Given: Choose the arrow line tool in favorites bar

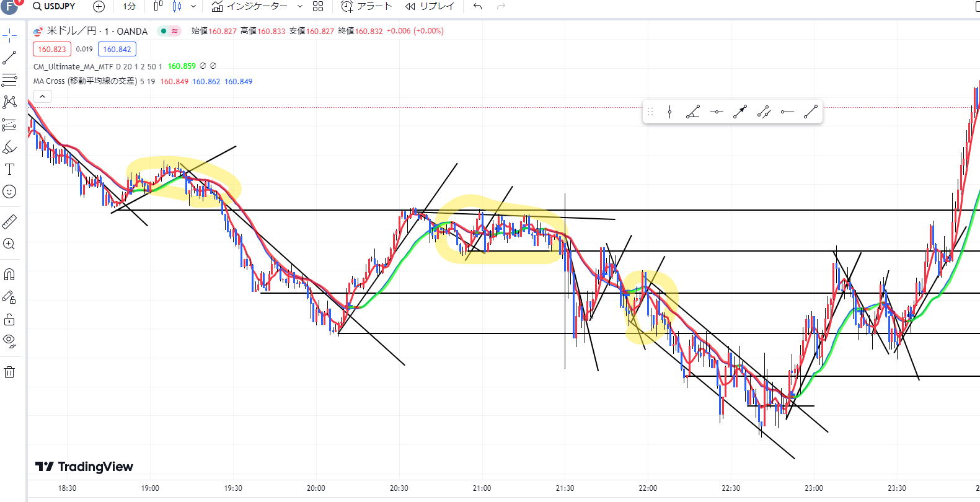Looking at the screenshot, I should (740, 112).
